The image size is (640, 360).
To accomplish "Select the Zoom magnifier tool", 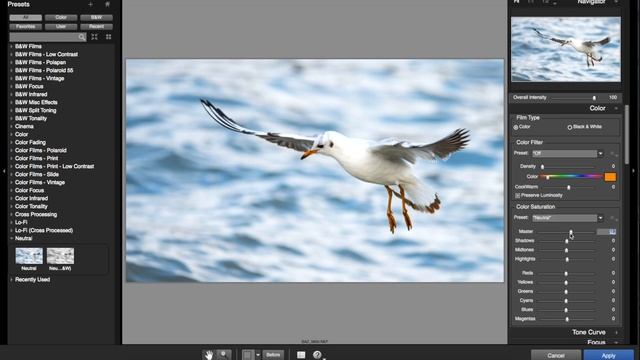I will (223, 355).
